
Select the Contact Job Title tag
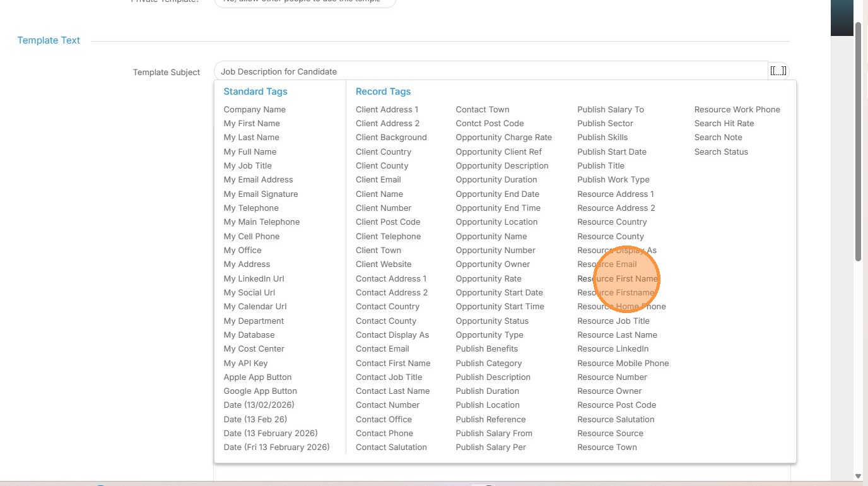click(389, 377)
